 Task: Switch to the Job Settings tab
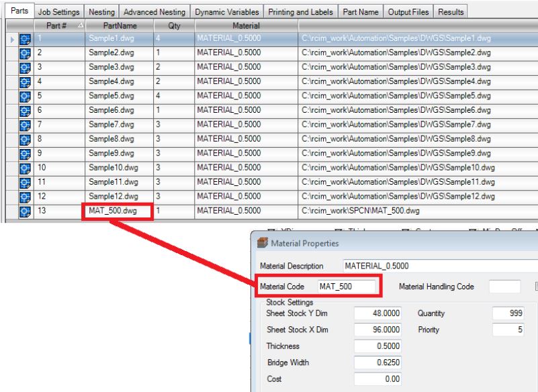(59, 13)
